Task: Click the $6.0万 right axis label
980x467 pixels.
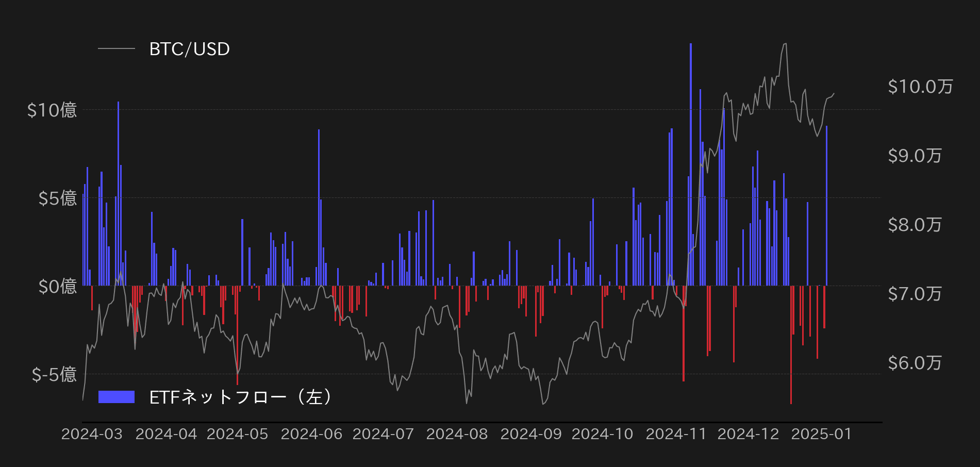Action: [915, 363]
